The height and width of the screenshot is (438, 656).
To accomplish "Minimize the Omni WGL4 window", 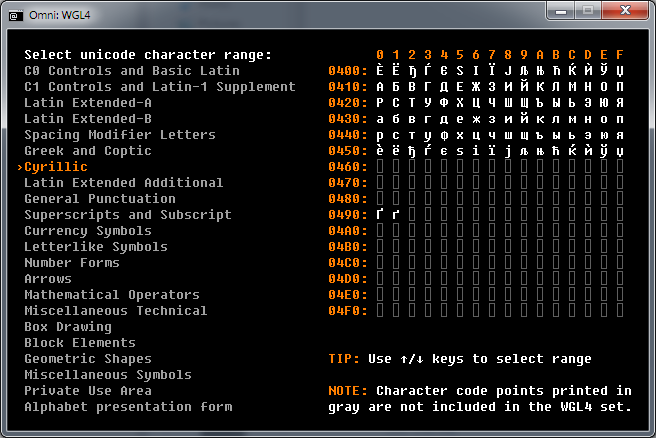I will point(561,10).
